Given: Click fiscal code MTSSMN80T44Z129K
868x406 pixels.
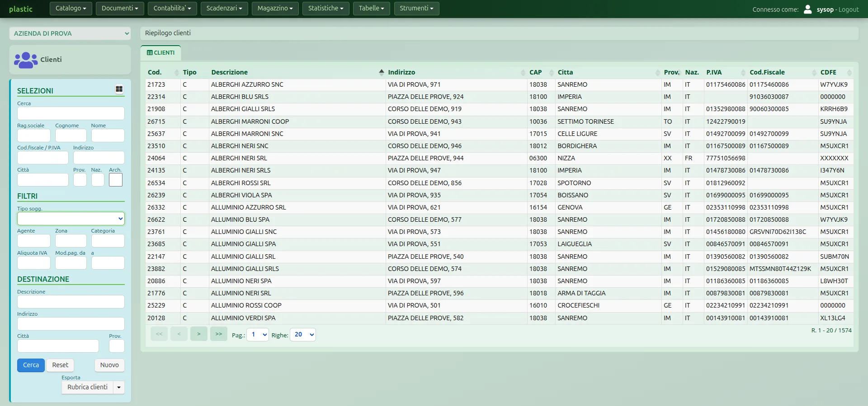Looking at the screenshot, I should pyautogui.click(x=780, y=269).
